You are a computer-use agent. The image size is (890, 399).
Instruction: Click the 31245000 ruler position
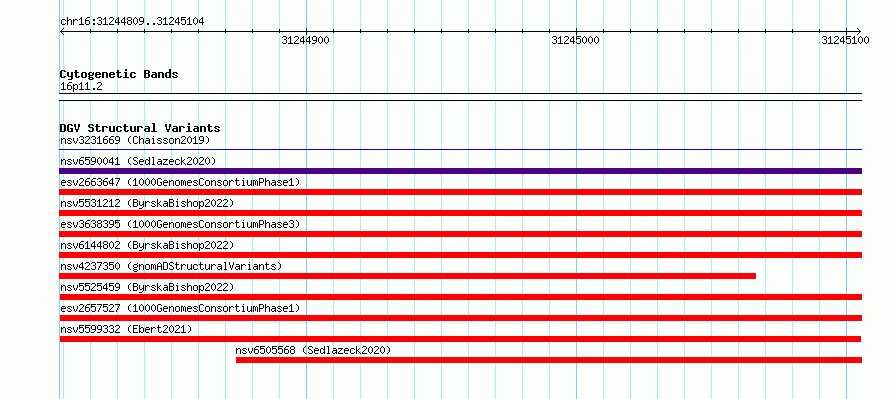(576, 40)
